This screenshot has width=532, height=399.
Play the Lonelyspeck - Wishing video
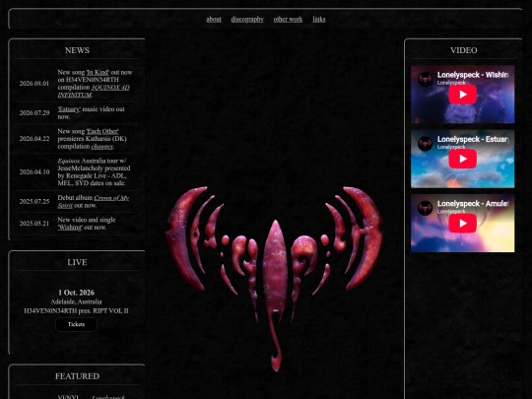tap(462, 95)
